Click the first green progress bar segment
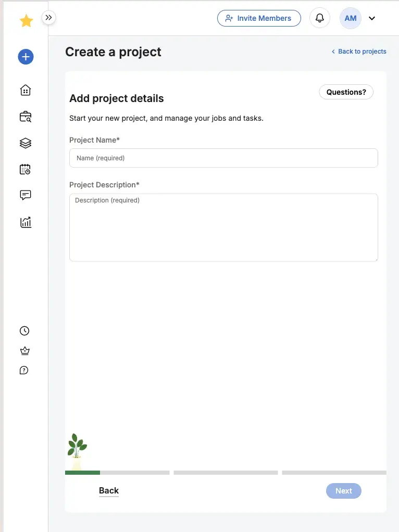 [x=82, y=472]
